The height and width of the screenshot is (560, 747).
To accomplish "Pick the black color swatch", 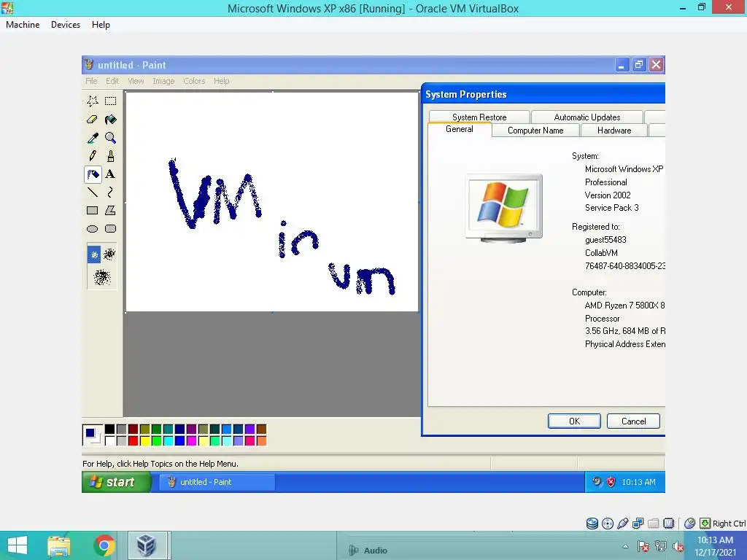I will point(109,429).
